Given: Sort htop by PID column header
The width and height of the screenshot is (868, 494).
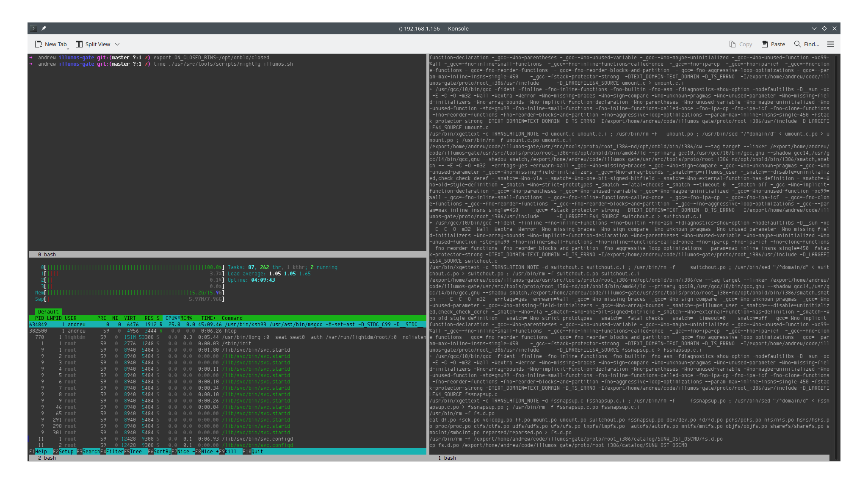Looking at the screenshot, I should 39,318.
